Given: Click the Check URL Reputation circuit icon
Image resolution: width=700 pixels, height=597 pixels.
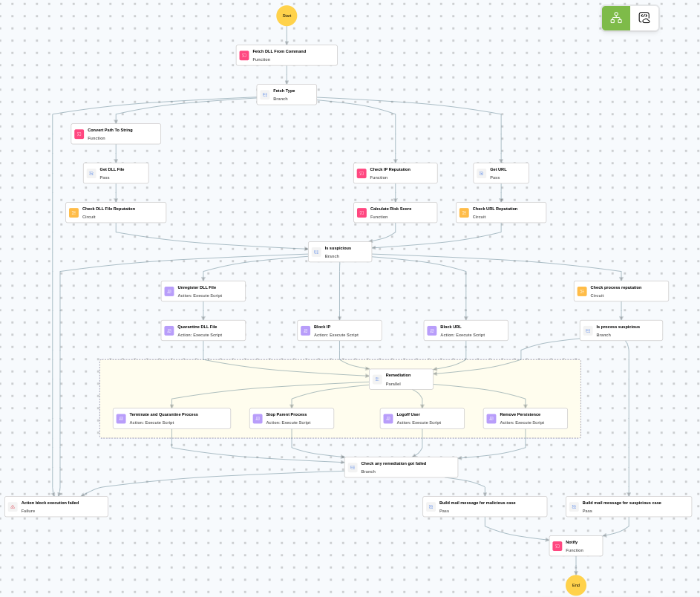Looking at the screenshot, I should [464, 212].
